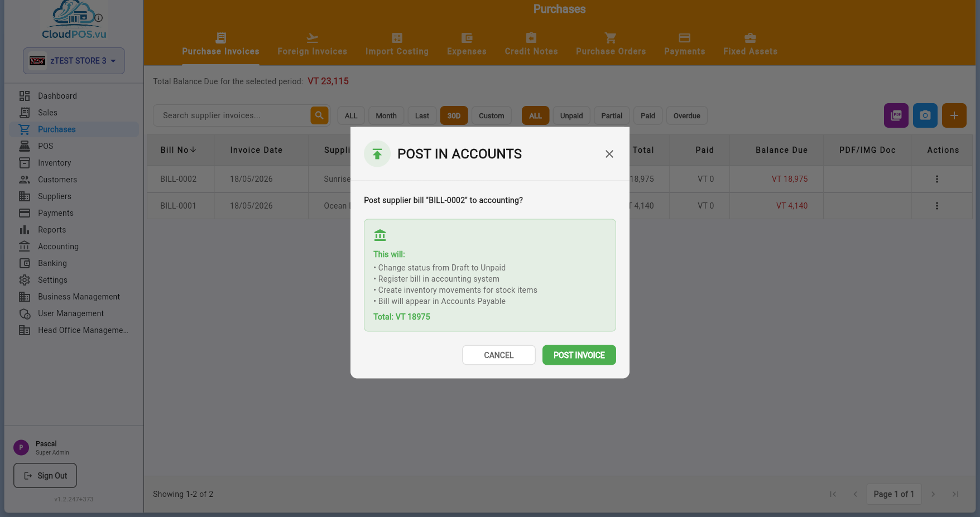
Task: Click the orange search magnifier button
Action: coord(319,115)
